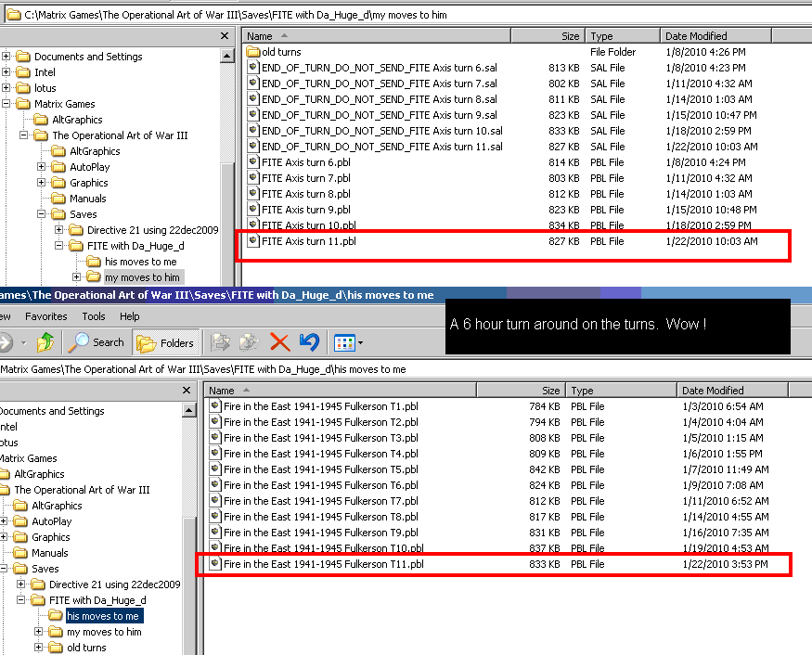Sort lower list by Date Modified header

[x=733, y=391]
